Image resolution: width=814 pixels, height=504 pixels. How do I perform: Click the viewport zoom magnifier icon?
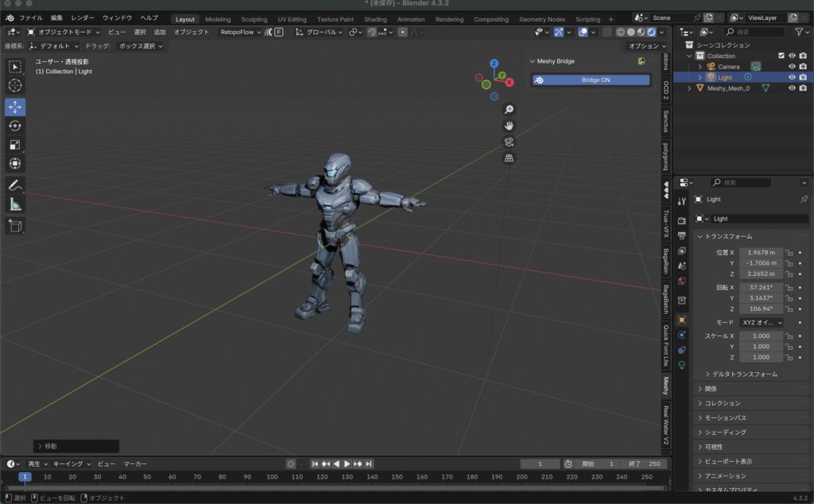pos(509,110)
